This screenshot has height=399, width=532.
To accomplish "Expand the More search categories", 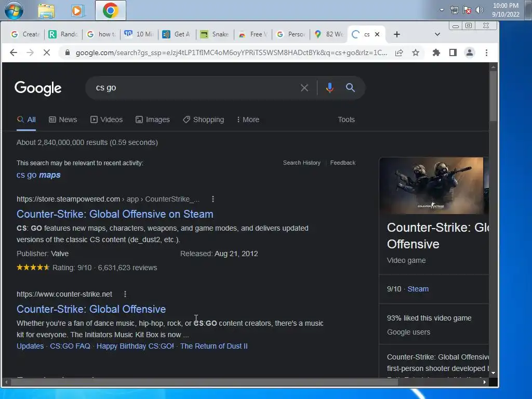I will pos(248,120).
